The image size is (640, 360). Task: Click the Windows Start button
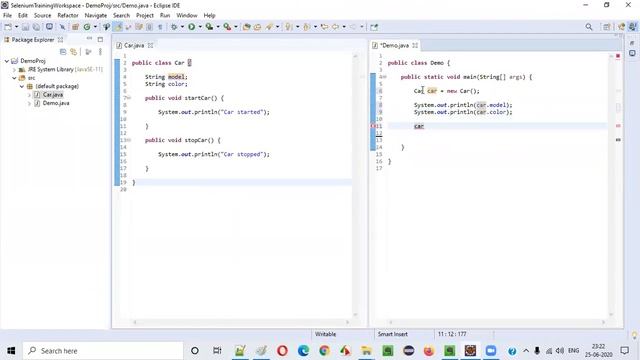click(x=11, y=351)
